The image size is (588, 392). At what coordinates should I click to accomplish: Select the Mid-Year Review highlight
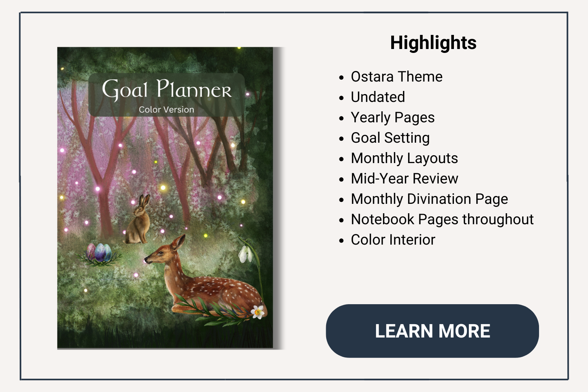404,178
